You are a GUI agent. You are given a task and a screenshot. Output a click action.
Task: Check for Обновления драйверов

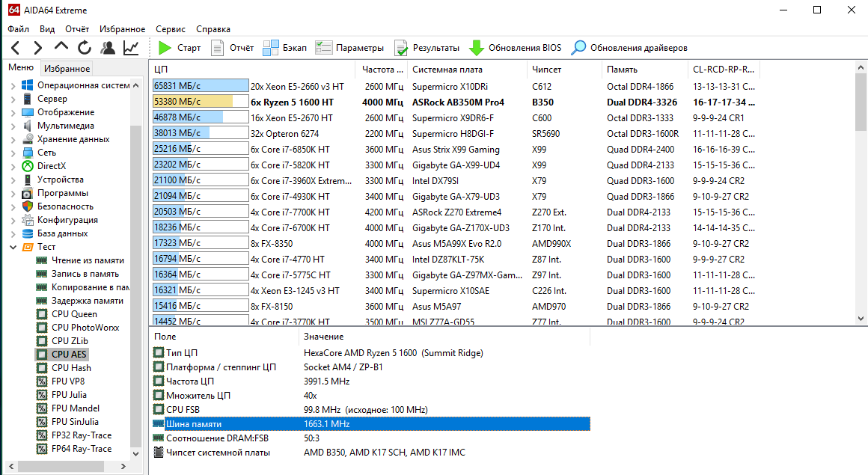[629, 48]
